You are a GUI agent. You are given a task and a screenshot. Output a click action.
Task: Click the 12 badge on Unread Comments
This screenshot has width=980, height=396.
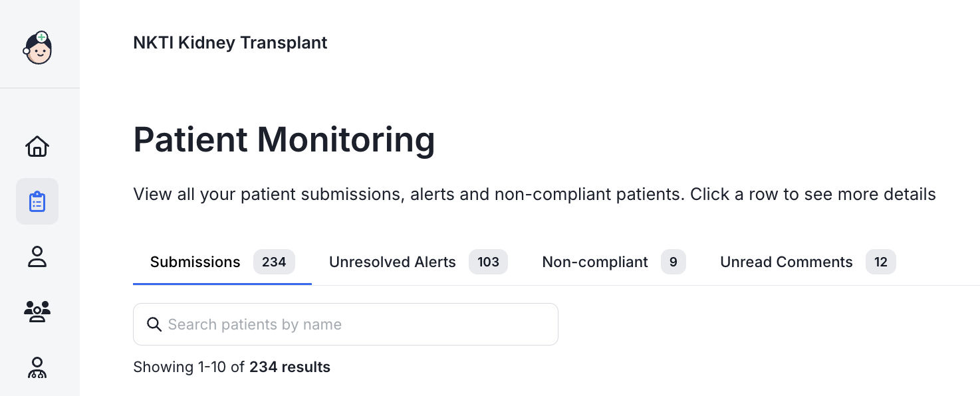(x=880, y=262)
